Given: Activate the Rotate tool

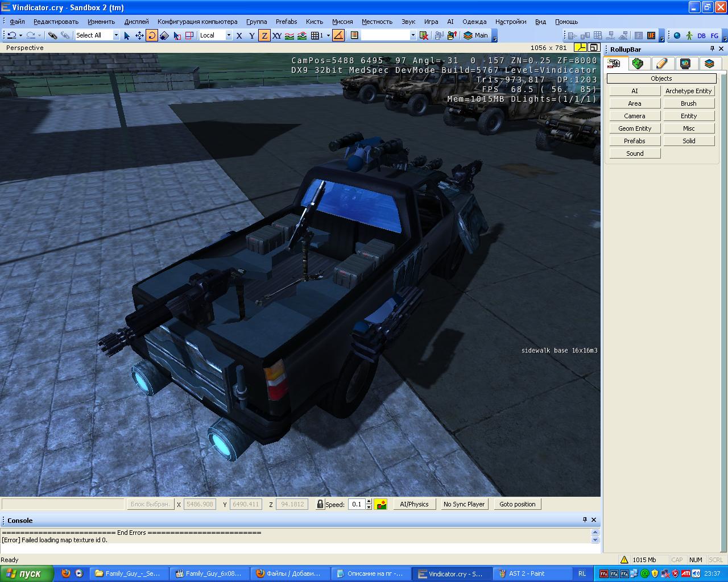Looking at the screenshot, I should (152, 35).
